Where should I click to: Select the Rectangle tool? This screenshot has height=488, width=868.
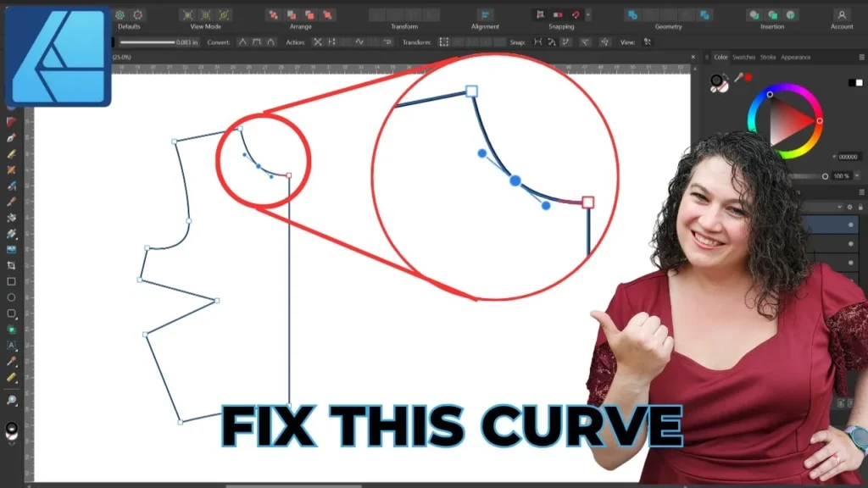11,281
